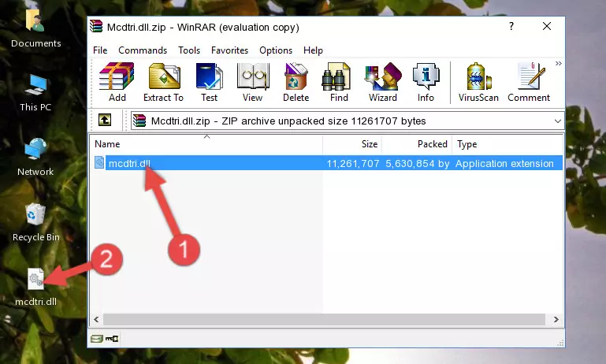Open the archive Comment tool
The height and width of the screenshot is (364, 606).
[x=529, y=82]
